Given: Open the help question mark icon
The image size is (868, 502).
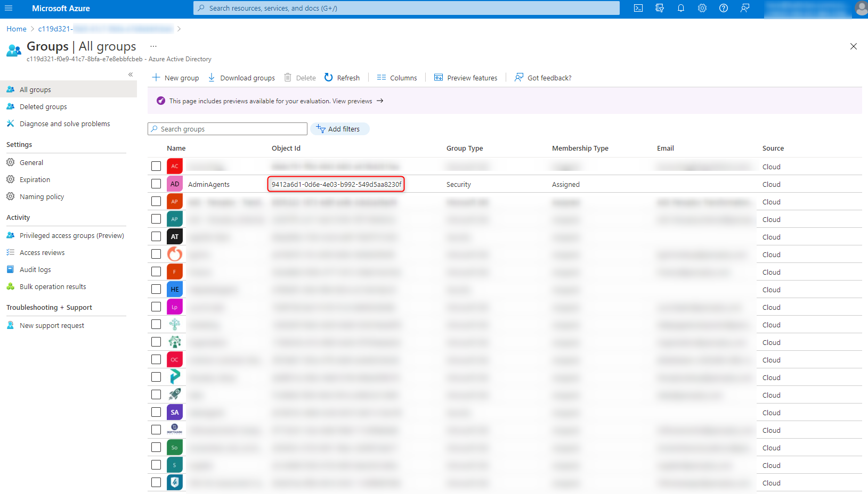Looking at the screenshot, I should pos(724,8).
